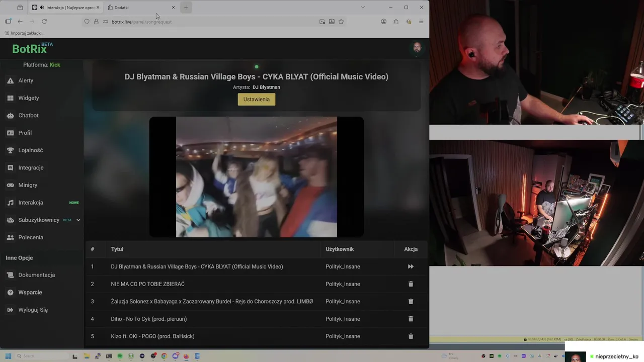Viewport: 644px width, 362px height.
Task: Open the Dokumentacja icon
Action: click(10, 275)
